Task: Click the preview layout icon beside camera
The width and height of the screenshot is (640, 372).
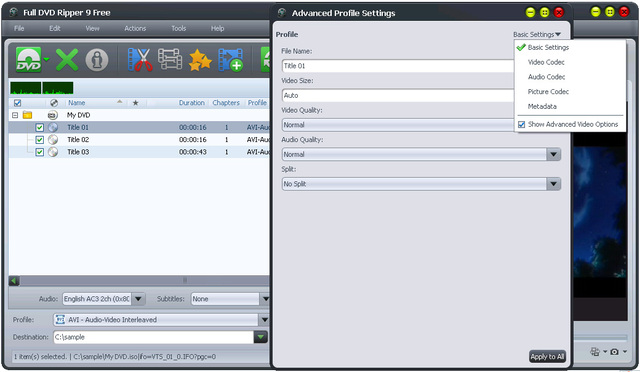Action: pyautogui.click(x=595, y=352)
